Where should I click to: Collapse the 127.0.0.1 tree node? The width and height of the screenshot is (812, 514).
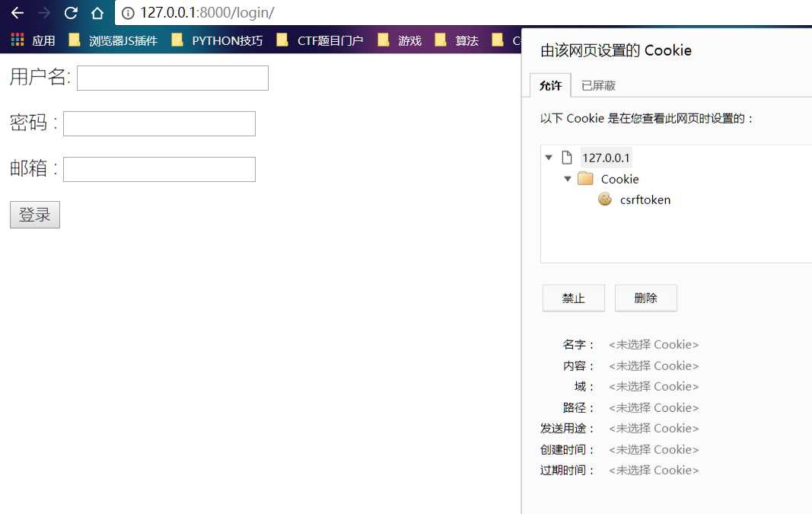click(549, 157)
